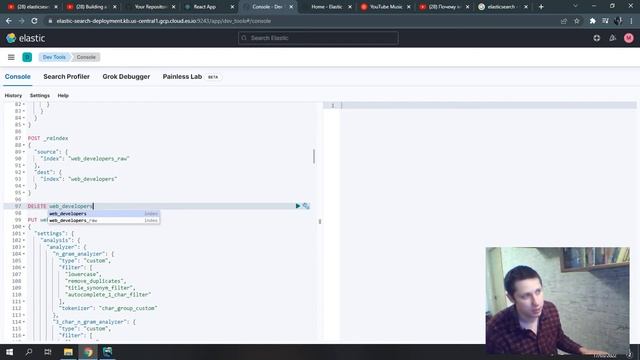Open the tab search chevron in Chrome
Viewport: 640px width, 360px height.
(x=575, y=6)
